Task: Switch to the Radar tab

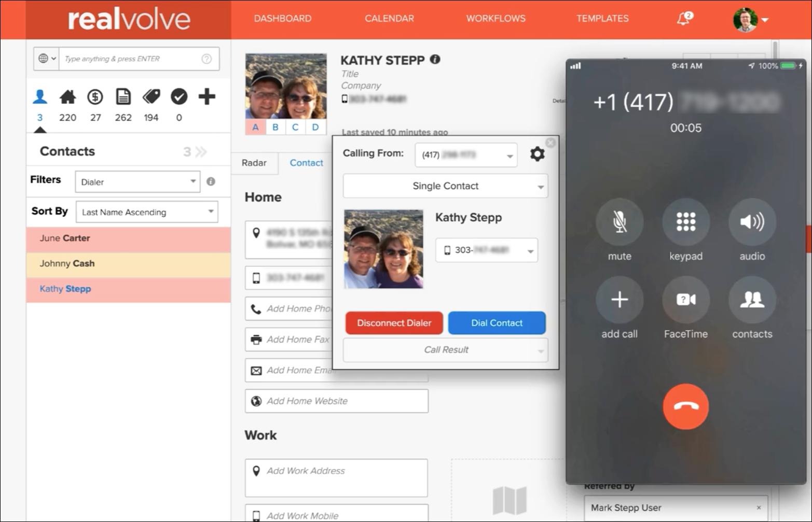Action: tap(255, 163)
